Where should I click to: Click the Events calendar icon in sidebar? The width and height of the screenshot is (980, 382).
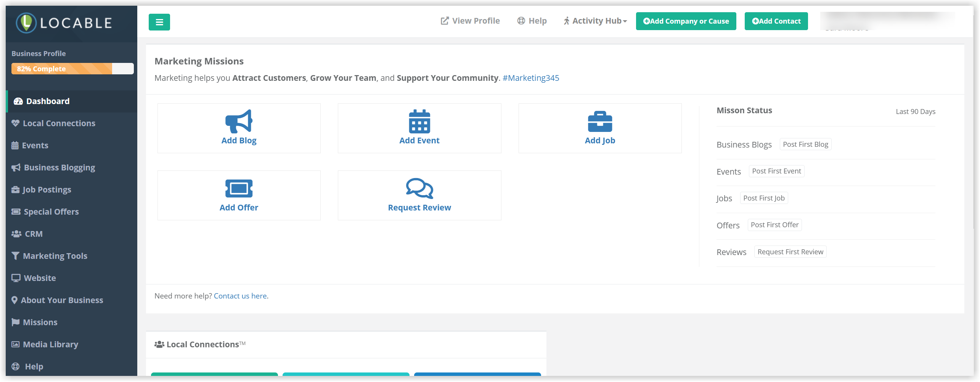[x=15, y=145]
